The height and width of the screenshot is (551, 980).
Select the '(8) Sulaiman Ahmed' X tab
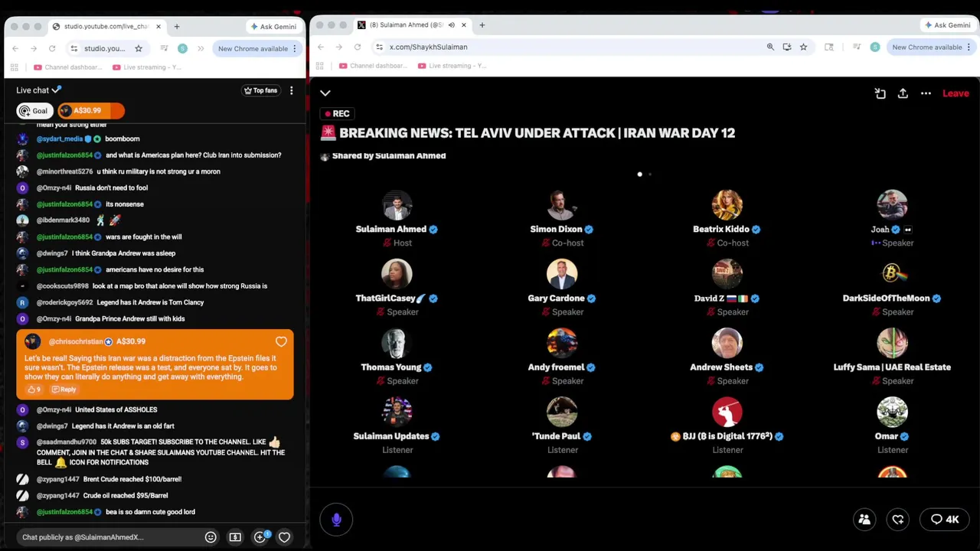click(412, 25)
